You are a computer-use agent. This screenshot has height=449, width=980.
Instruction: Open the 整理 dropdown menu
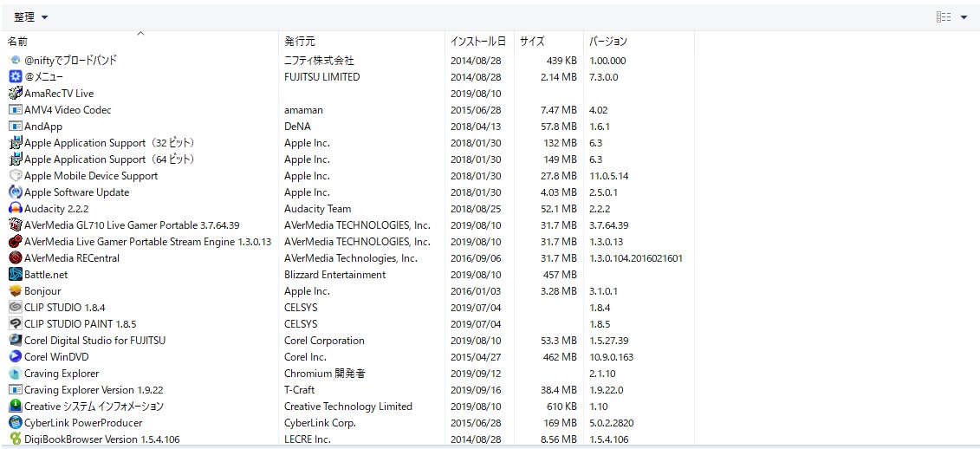click(x=31, y=16)
